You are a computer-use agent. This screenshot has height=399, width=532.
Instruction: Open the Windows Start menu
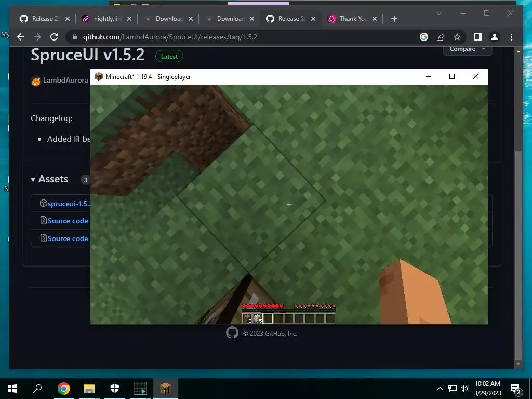[12, 389]
